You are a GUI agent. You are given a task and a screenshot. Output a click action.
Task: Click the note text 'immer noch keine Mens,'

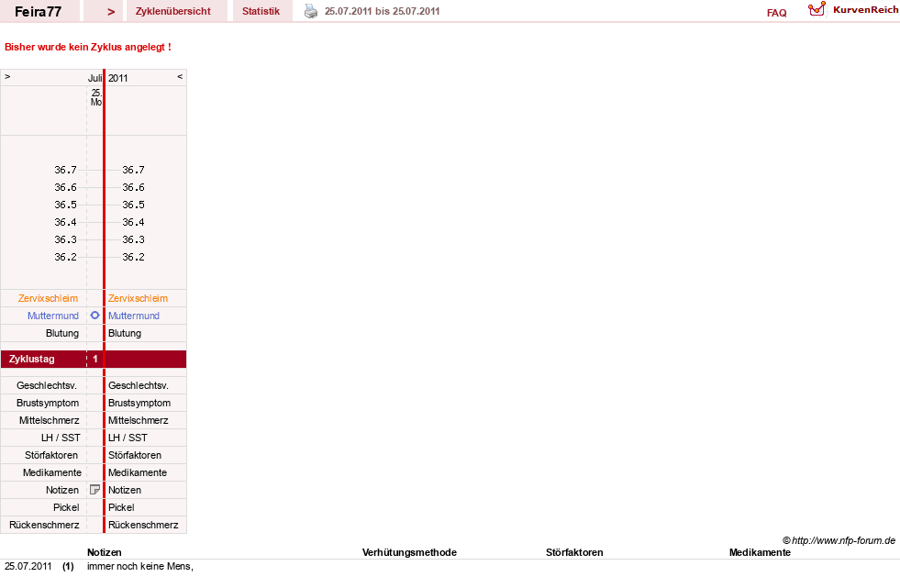click(x=140, y=566)
